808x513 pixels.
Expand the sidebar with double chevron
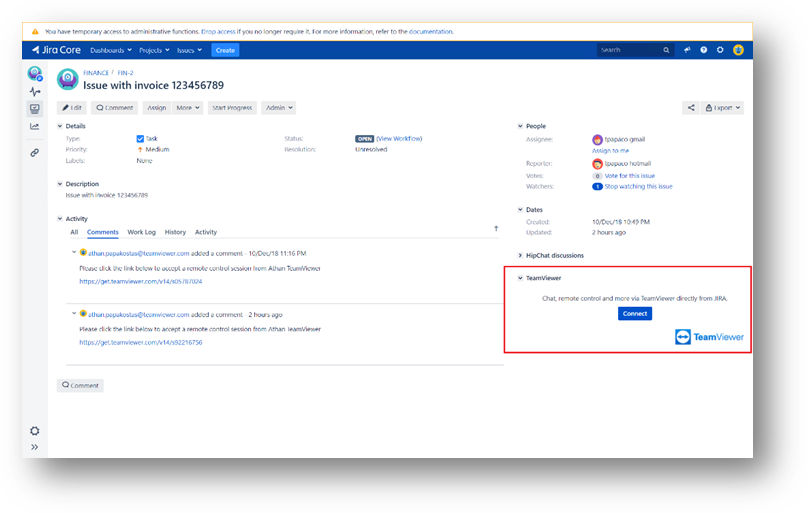[35, 447]
